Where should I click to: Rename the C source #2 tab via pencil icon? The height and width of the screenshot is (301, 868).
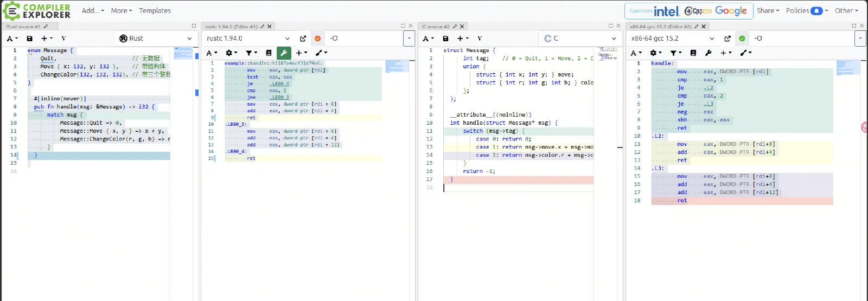(455, 26)
